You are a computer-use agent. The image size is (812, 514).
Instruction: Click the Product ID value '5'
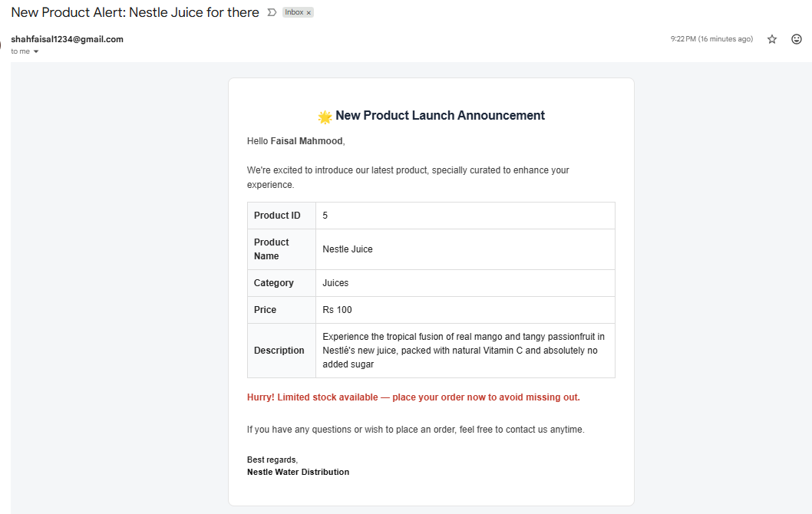(x=325, y=216)
